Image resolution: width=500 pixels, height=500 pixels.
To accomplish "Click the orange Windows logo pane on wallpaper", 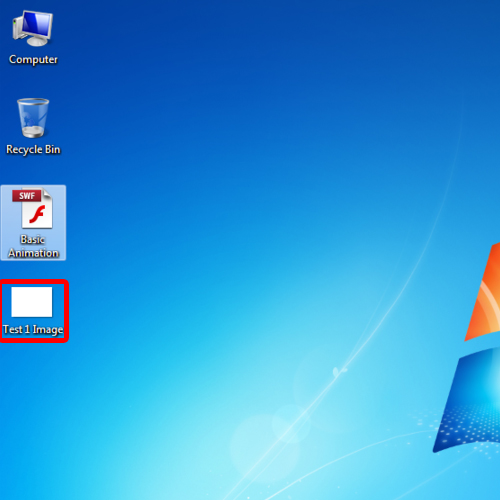I will (x=483, y=293).
